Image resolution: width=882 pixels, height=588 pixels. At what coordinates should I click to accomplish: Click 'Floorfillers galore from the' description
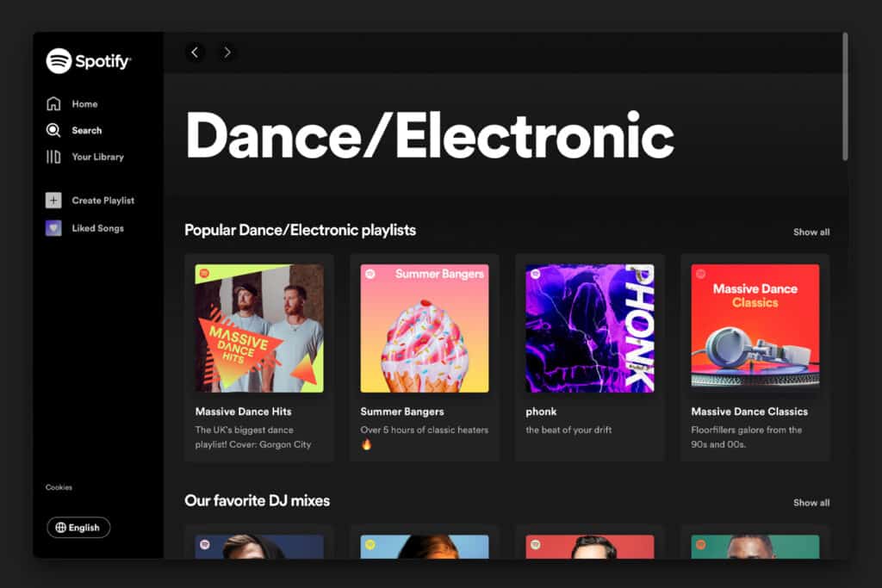point(747,430)
